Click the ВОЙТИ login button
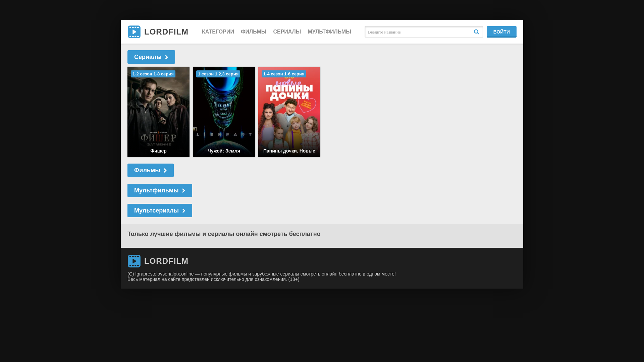Image resolution: width=644 pixels, height=362 pixels. tap(501, 32)
